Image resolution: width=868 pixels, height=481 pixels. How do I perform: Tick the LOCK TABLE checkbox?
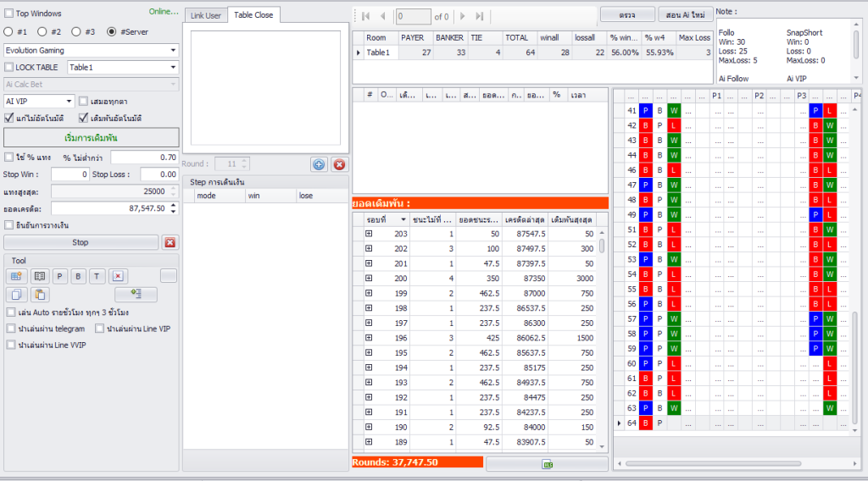point(9,67)
